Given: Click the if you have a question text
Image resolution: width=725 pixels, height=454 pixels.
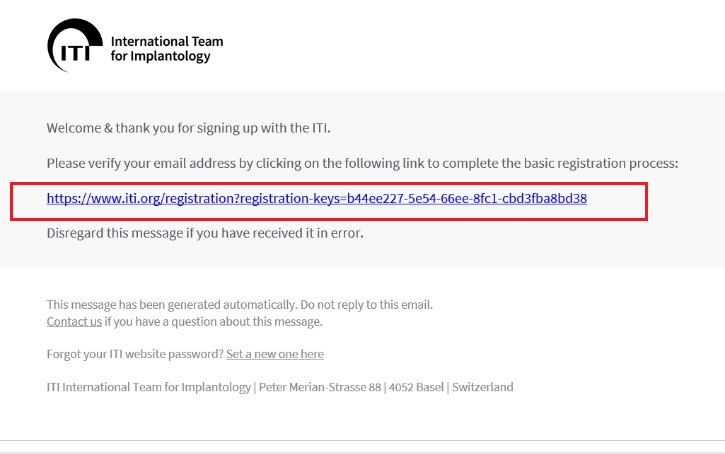Looking at the screenshot, I should 213,321.
